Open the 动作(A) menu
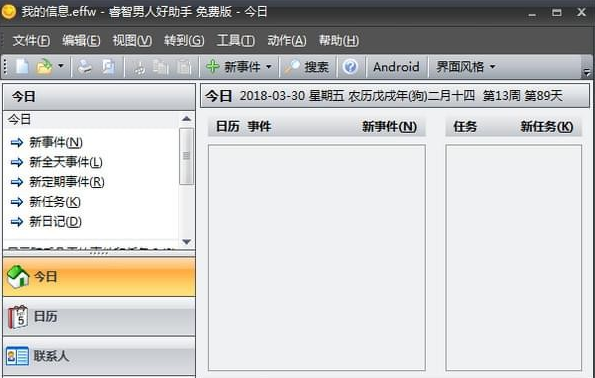595x378 pixels. 286,40
